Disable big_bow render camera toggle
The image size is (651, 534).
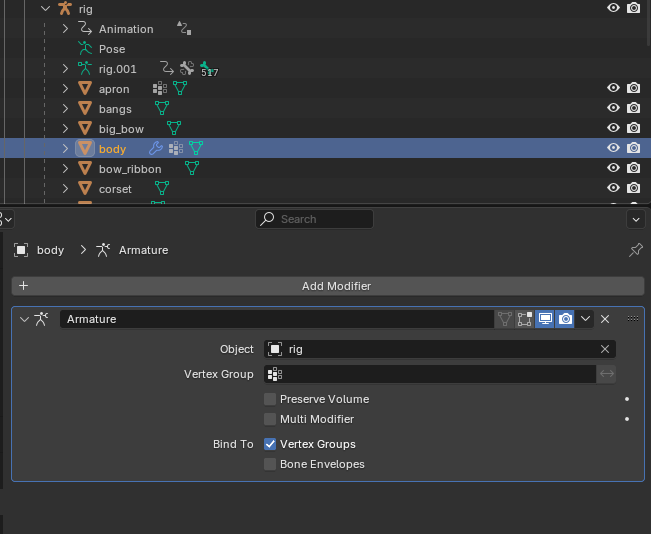(x=633, y=127)
